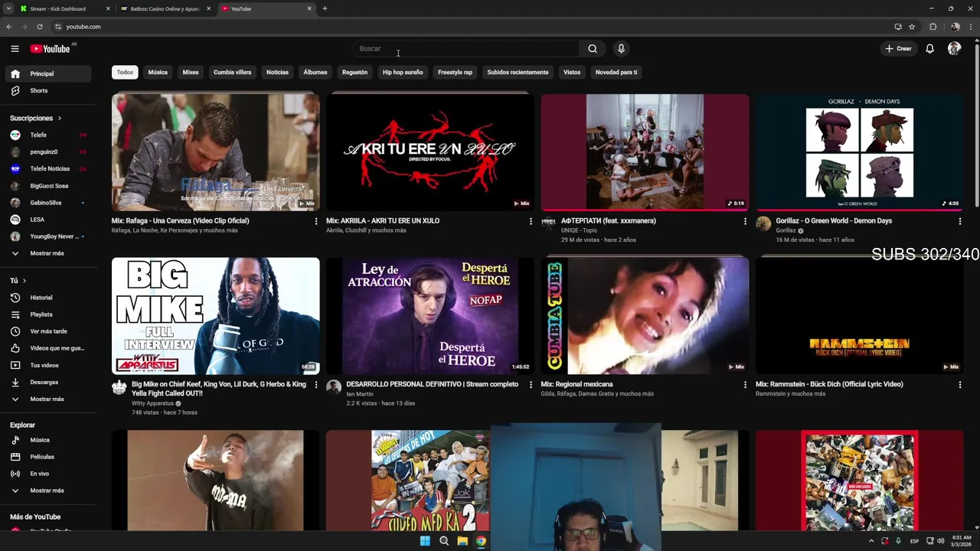Reload the page with browser refresh icon
The image size is (980, 551).
point(40,27)
